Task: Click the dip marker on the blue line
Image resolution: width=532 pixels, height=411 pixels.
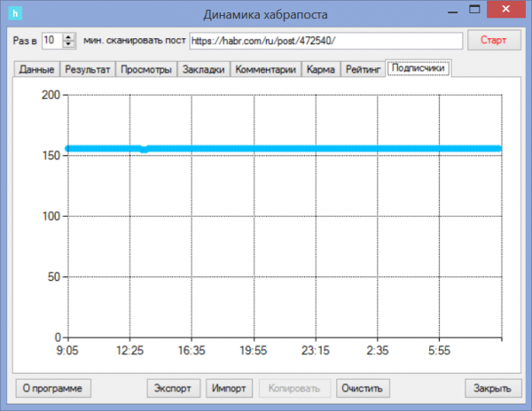Action: pyautogui.click(x=145, y=150)
